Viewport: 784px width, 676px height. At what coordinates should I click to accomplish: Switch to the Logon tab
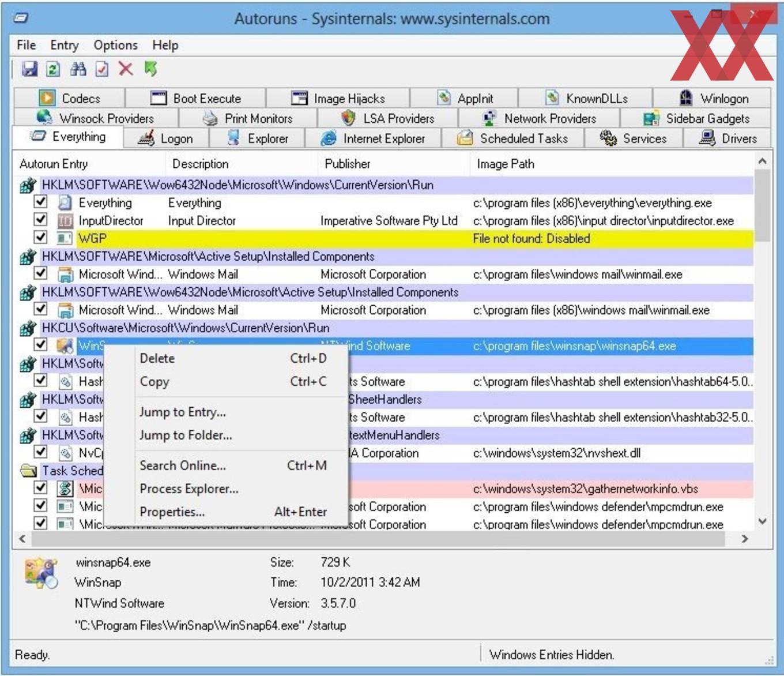point(165,138)
